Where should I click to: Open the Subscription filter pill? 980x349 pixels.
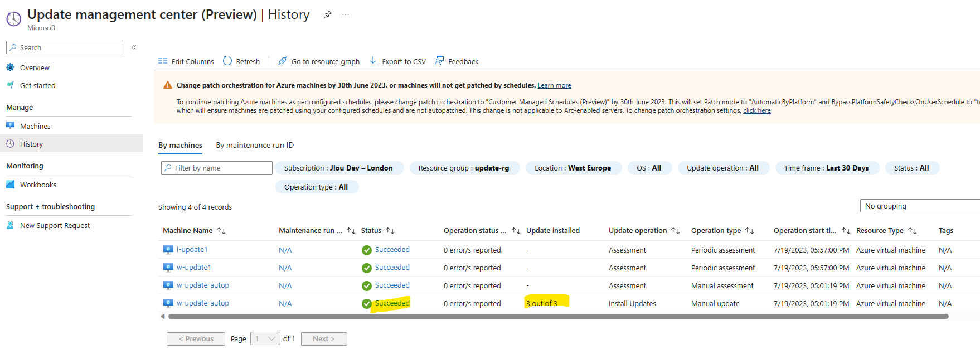(339, 168)
